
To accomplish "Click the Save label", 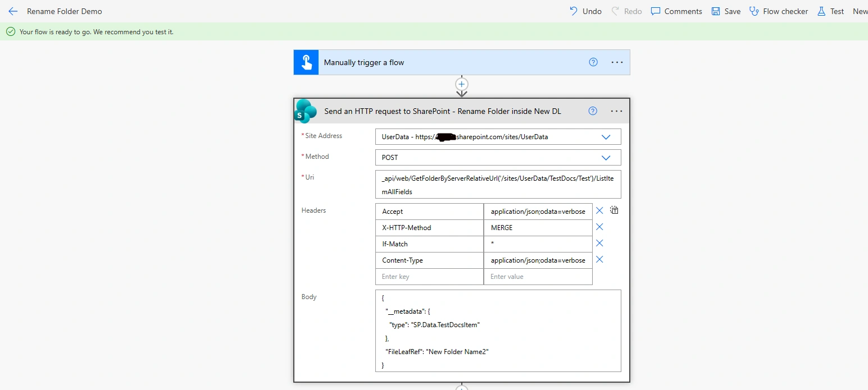I will point(733,11).
